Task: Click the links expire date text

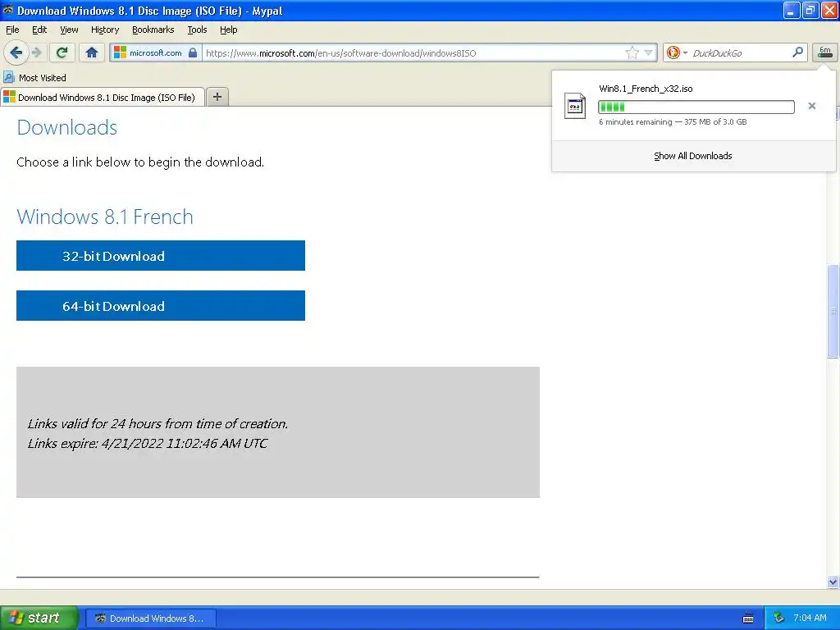Action: [x=148, y=443]
